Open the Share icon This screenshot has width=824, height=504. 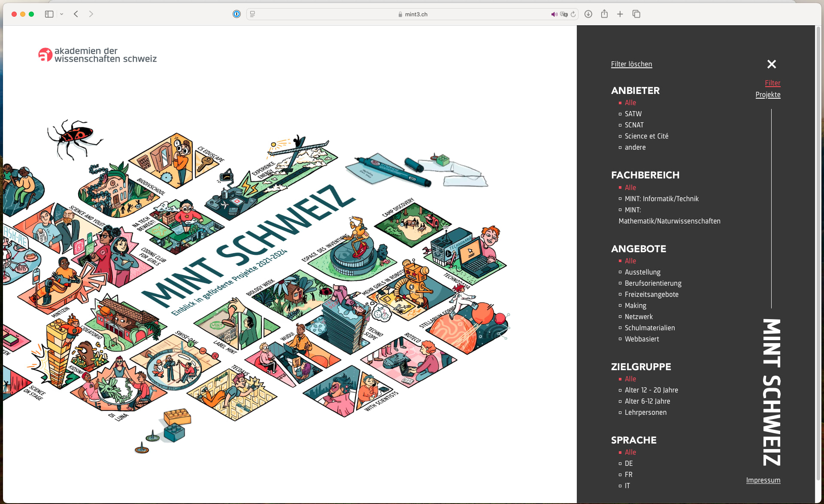[x=604, y=14]
